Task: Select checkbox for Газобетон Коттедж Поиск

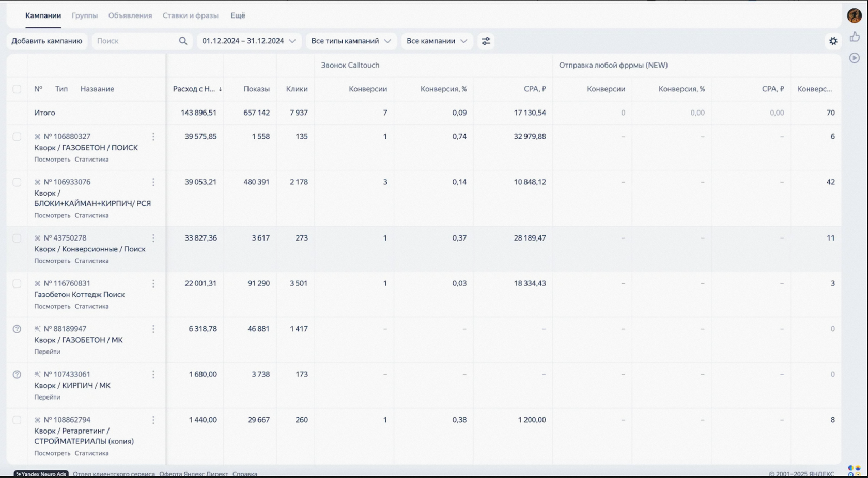Action: point(17,283)
